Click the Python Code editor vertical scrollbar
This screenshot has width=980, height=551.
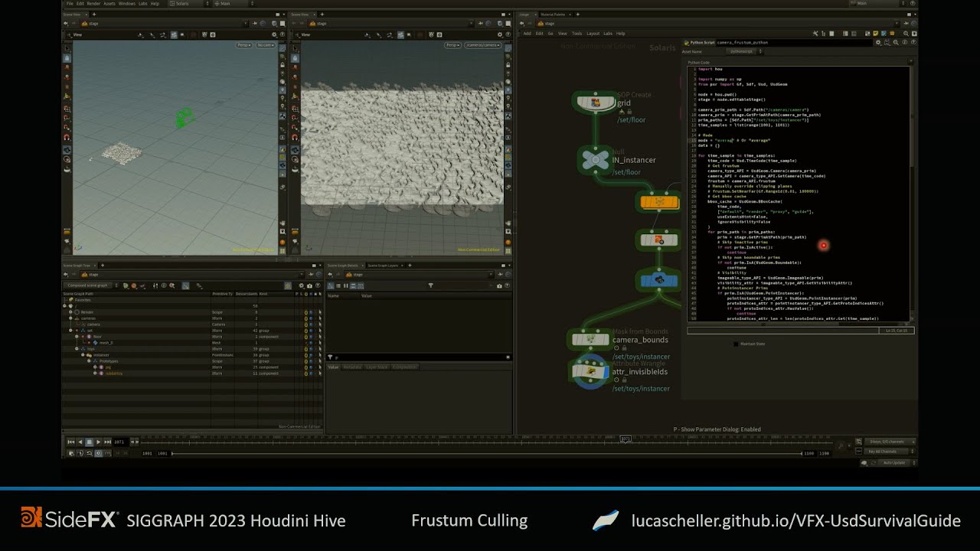point(911,193)
